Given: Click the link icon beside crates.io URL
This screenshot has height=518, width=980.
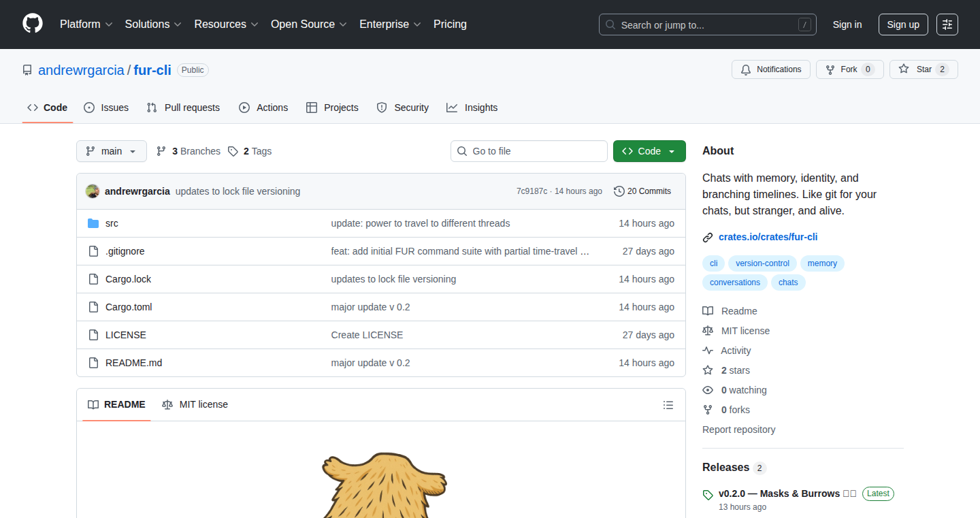Looking at the screenshot, I should (x=708, y=238).
